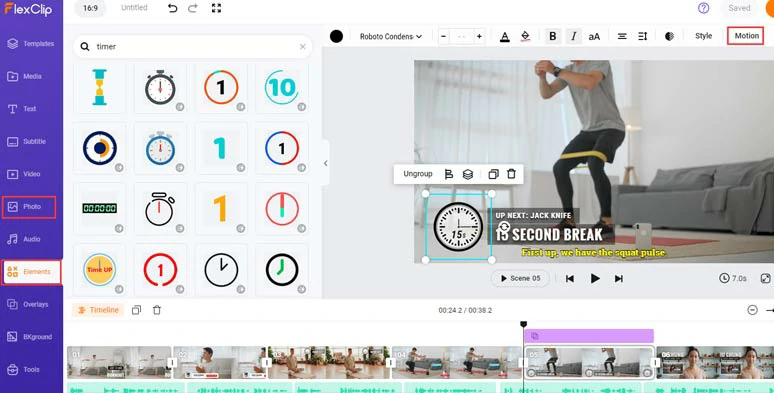Toggle italic text formatting
774x393 pixels.
[574, 36]
